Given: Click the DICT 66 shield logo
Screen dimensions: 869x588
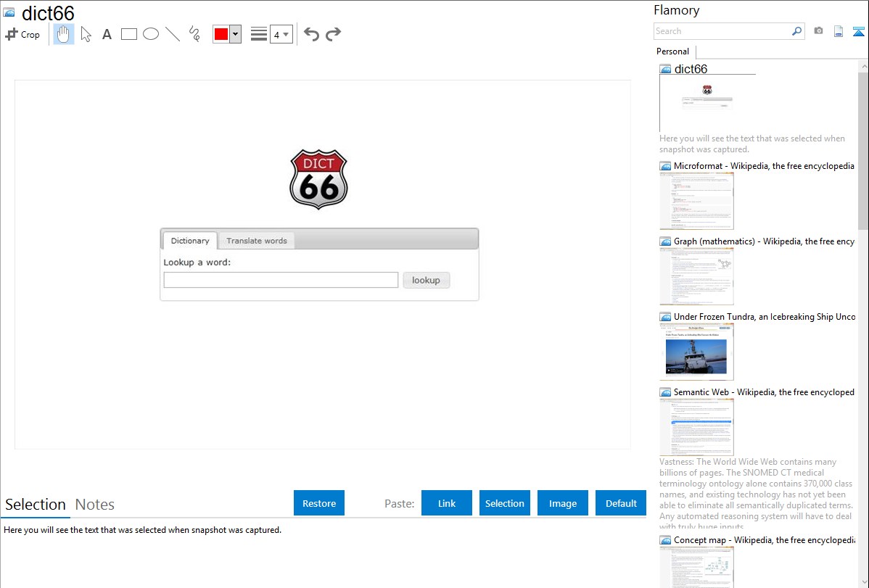Looking at the screenshot, I should coord(318,179).
